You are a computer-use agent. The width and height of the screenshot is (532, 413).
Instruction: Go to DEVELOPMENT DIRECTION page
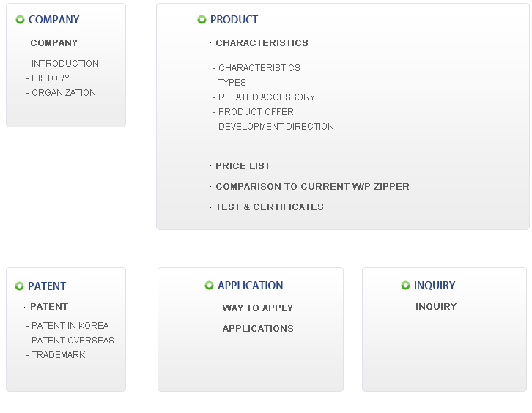pyautogui.click(x=276, y=126)
